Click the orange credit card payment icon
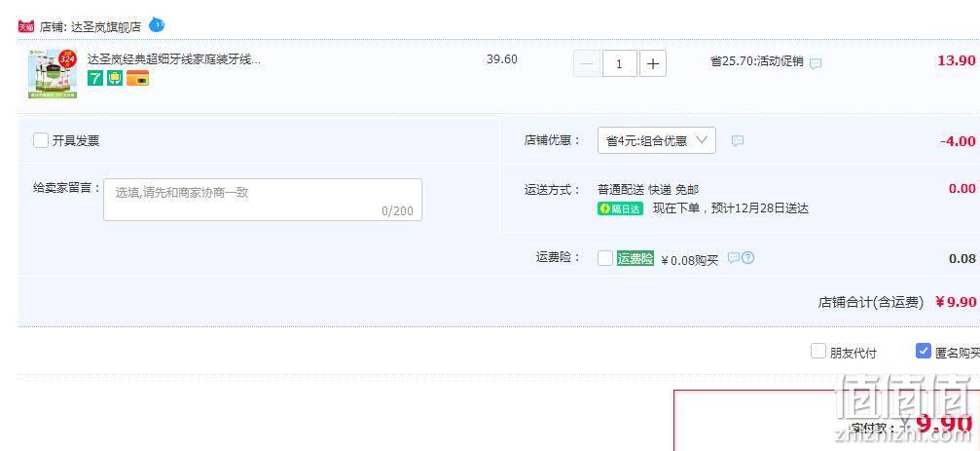 (x=137, y=78)
